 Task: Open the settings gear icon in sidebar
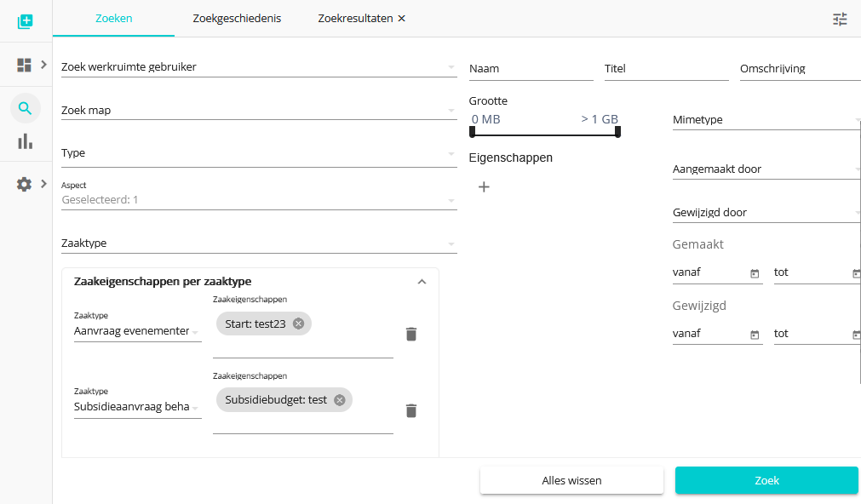24,184
